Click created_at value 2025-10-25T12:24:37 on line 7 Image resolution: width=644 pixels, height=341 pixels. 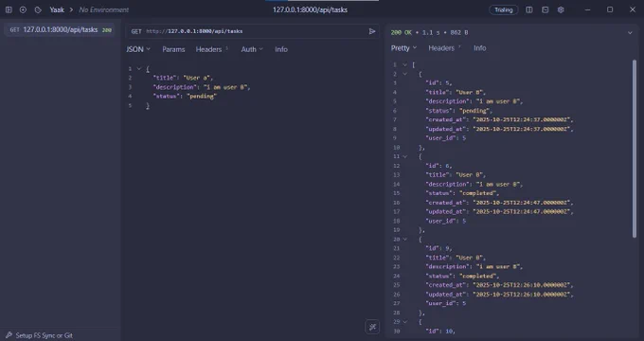click(x=521, y=119)
